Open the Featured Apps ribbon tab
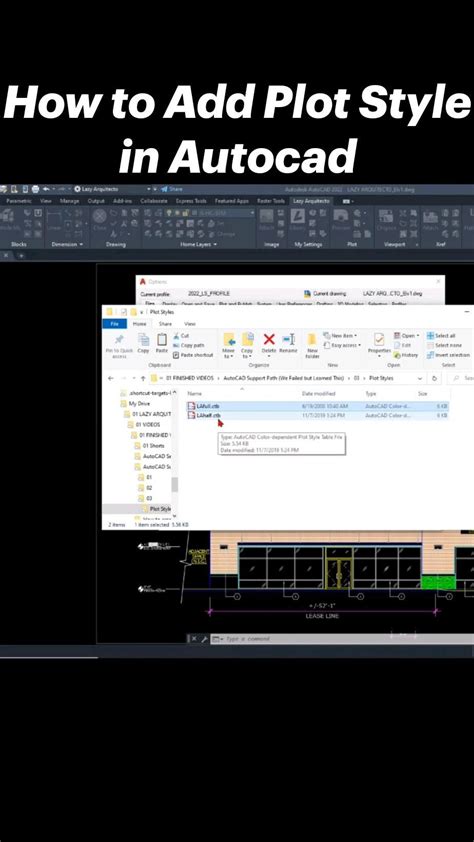 (x=232, y=201)
